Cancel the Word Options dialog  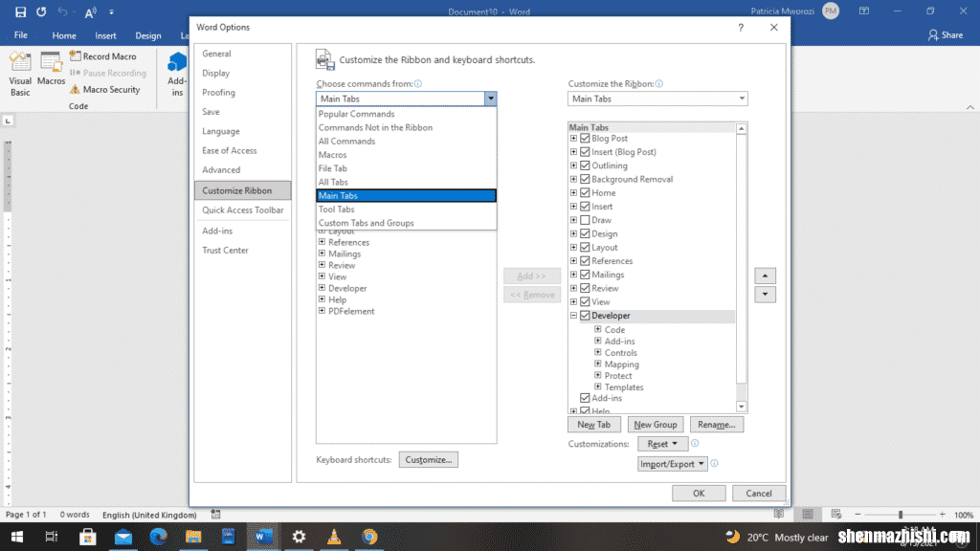tap(759, 493)
